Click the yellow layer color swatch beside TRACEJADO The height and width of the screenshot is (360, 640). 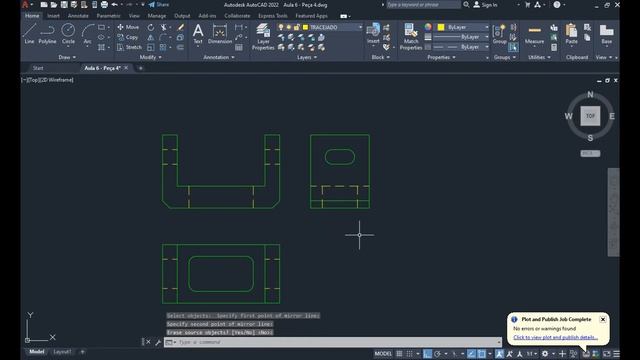click(x=305, y=27)
